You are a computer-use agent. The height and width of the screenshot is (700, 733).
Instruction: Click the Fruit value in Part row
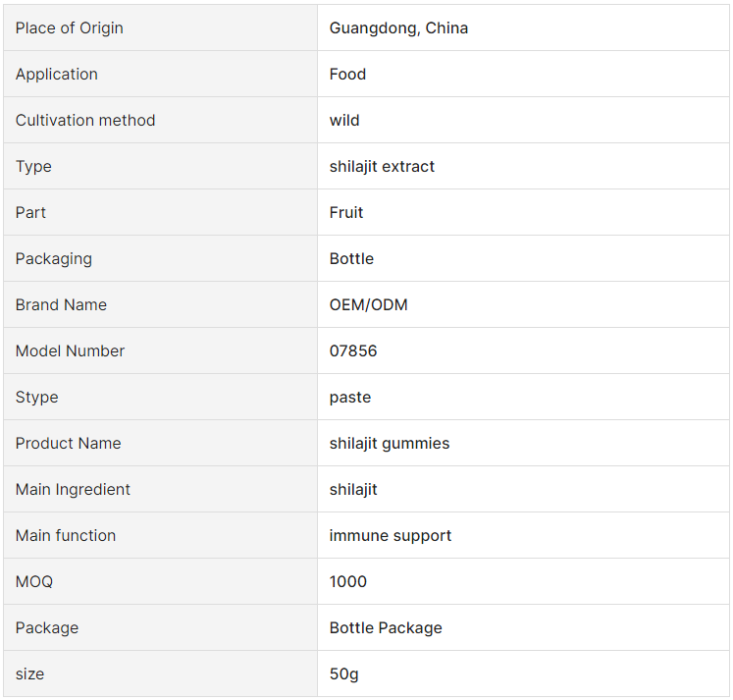coord(346,212)
